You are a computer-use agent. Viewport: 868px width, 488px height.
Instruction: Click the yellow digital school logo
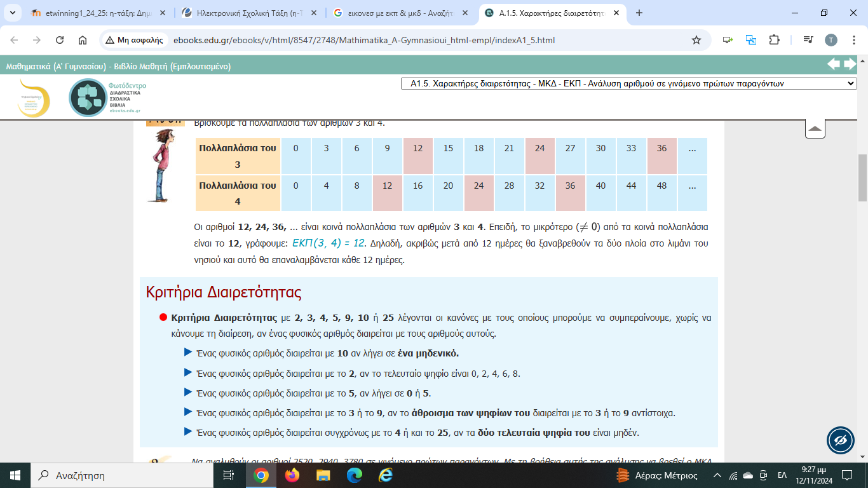pyautogui.click(x=34, y=97)
